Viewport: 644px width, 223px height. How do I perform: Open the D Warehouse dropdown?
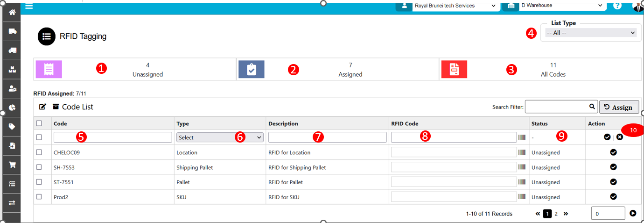tap(562, 6)
